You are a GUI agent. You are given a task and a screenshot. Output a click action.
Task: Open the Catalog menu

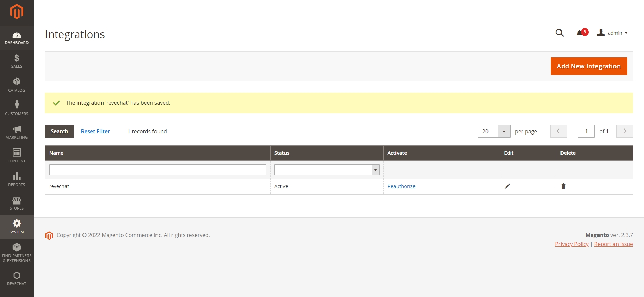[17, 85]
